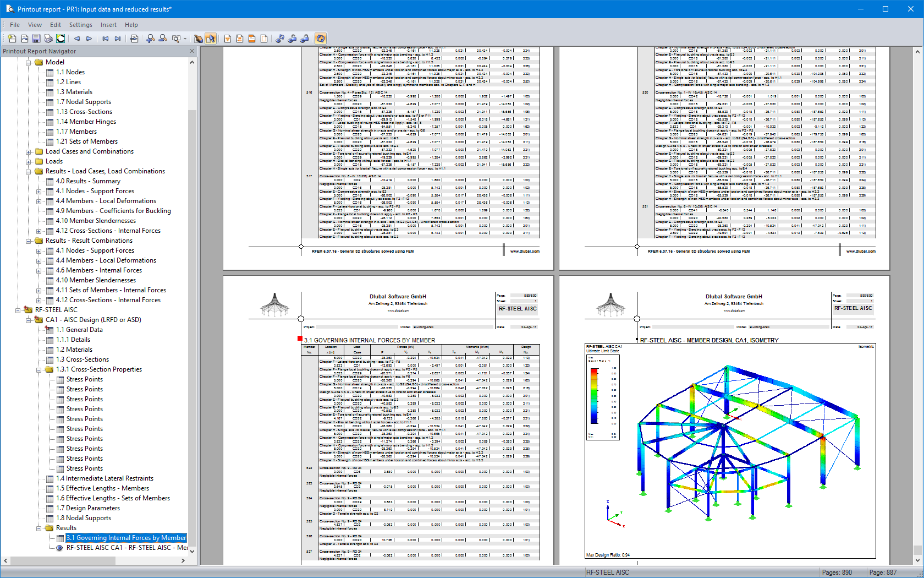This screenshot has width=924, height=578.
Task: Click the black-and-white export icon in toolbar
Action: click(x=61, y=39)
